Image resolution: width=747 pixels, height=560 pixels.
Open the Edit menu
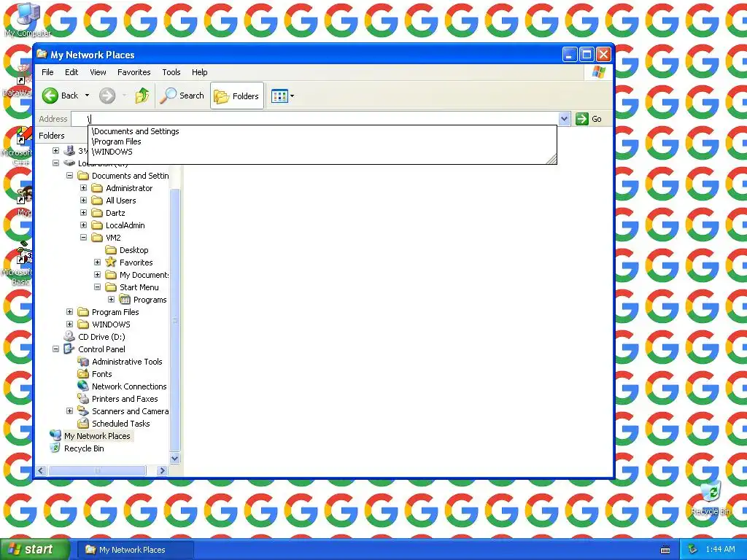(71, 72)
